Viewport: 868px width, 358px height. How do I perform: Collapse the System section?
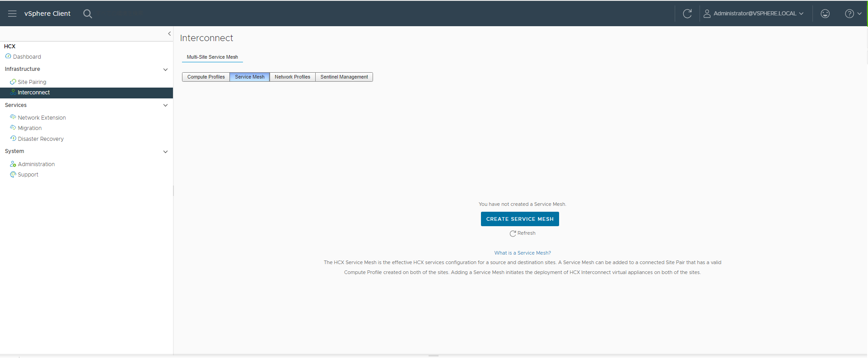coord(165,152)
